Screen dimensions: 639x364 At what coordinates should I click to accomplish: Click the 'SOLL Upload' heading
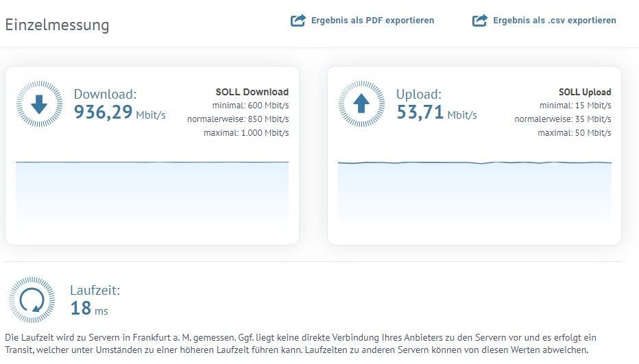(x=584, y=92)
